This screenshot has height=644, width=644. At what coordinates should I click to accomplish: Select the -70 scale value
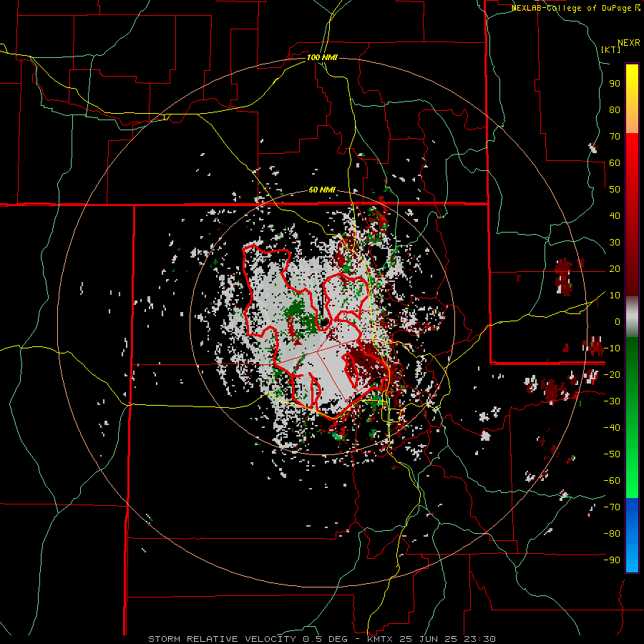click(x=612, y=507)
